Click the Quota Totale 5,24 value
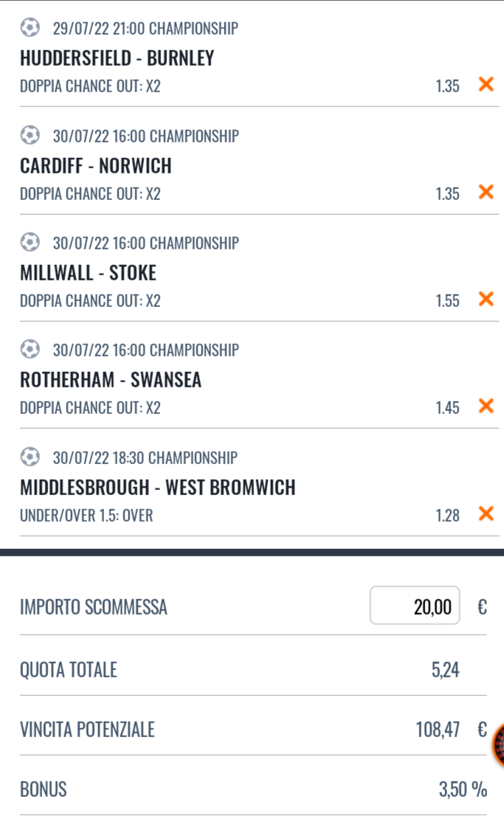The image size is (504, 819). 445,670
